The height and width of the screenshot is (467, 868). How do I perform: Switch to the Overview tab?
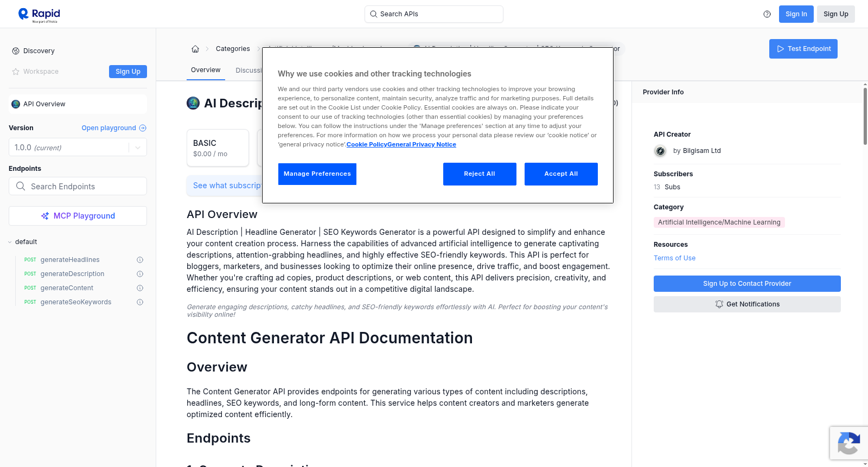click(x=206, y=70)
